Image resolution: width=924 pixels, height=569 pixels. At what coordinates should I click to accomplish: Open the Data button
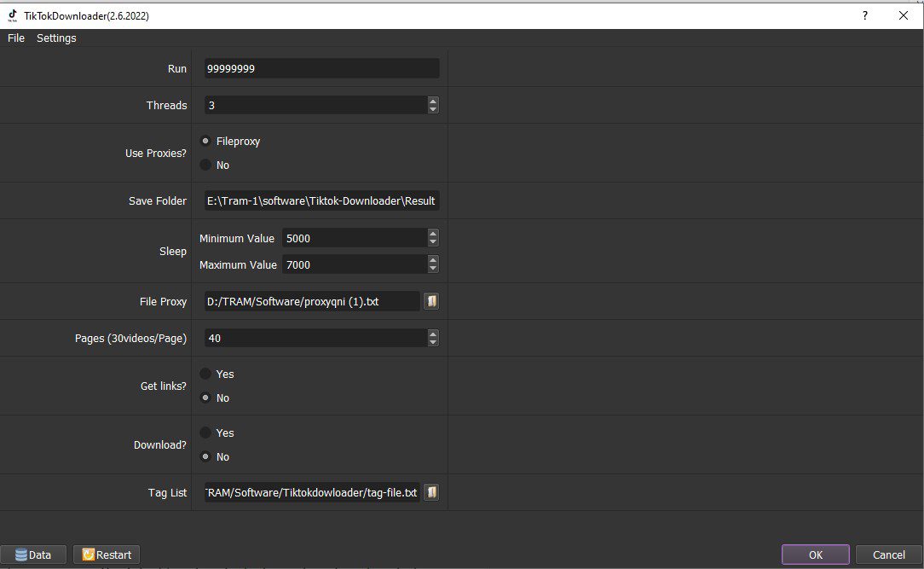click(33, 554)
